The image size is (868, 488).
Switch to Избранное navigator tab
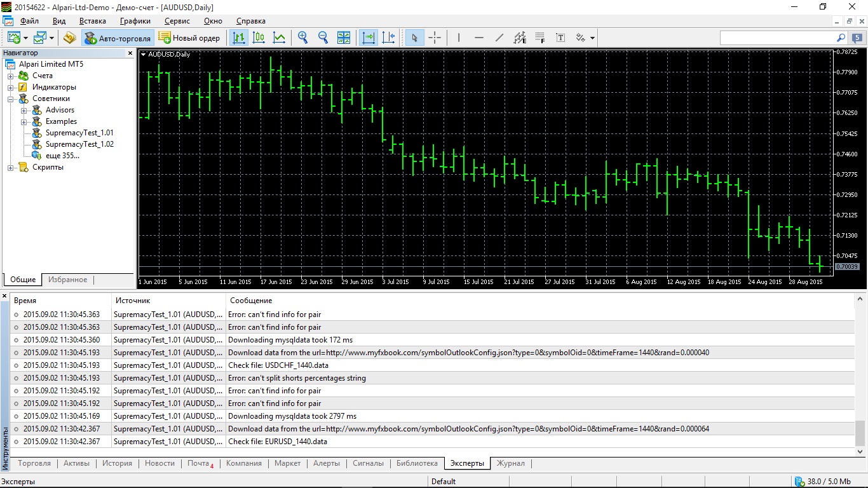68,280
